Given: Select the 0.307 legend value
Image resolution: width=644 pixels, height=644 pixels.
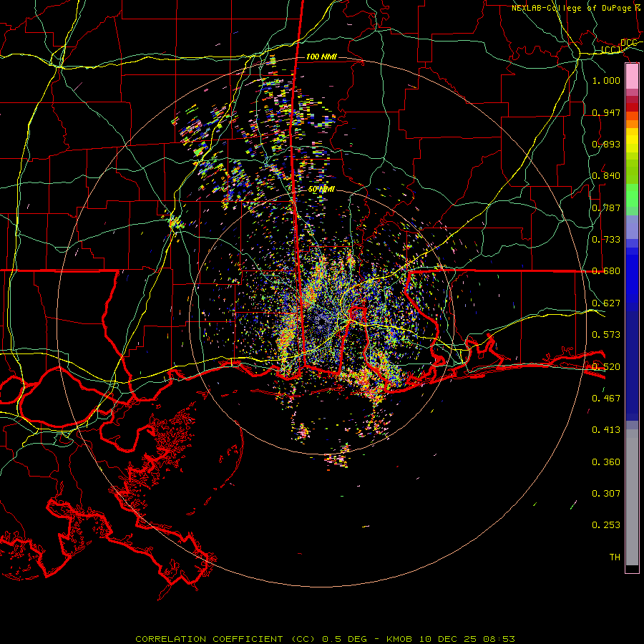Looking at the screenshot, I should [x=606, y=494].
